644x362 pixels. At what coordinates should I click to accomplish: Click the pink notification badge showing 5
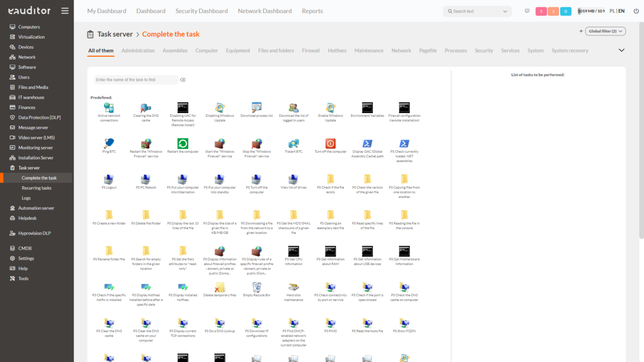[541, 11]
